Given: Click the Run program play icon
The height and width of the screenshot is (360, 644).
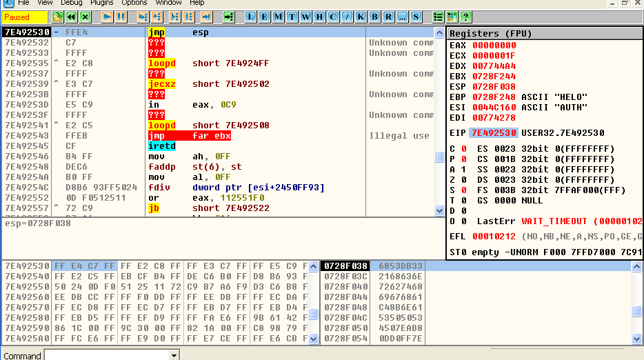Looking at the screenshot, I should click(108, 17).
